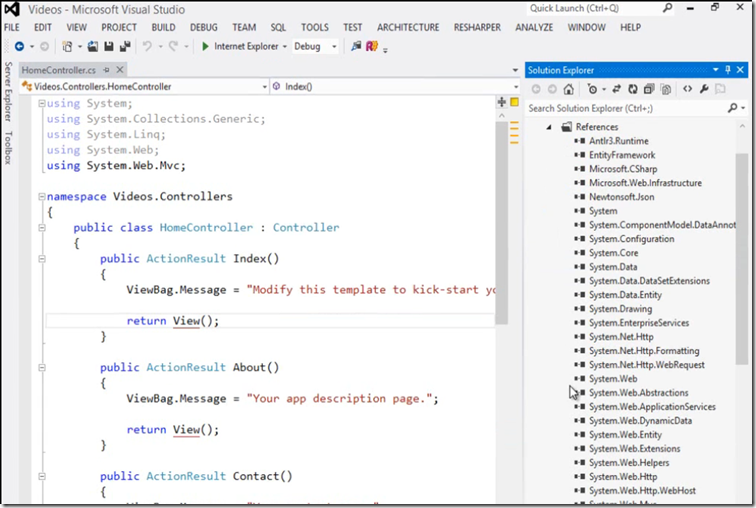Viewport: 756px width, 508px height.
Task: Open the Index() member dropdown
Action: pyautogui.click(x=515, y=87)
